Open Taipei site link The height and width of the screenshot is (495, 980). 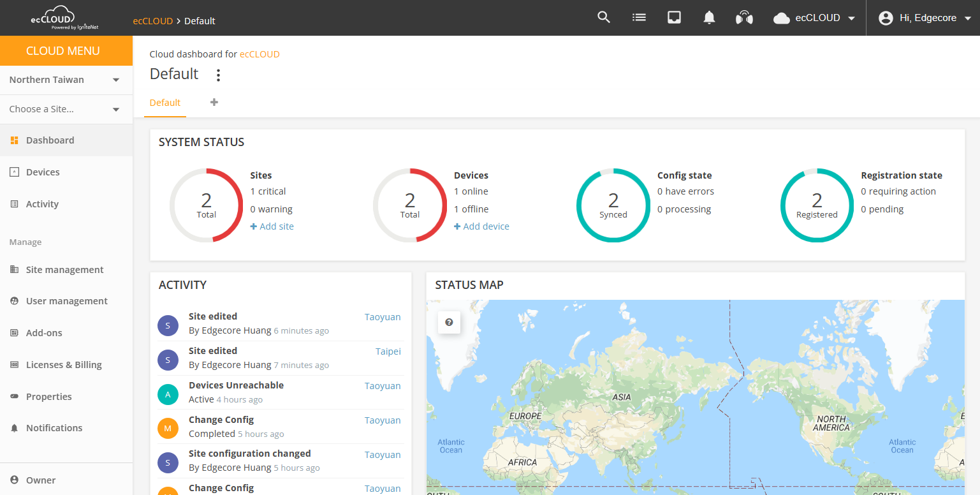point(388,351)
